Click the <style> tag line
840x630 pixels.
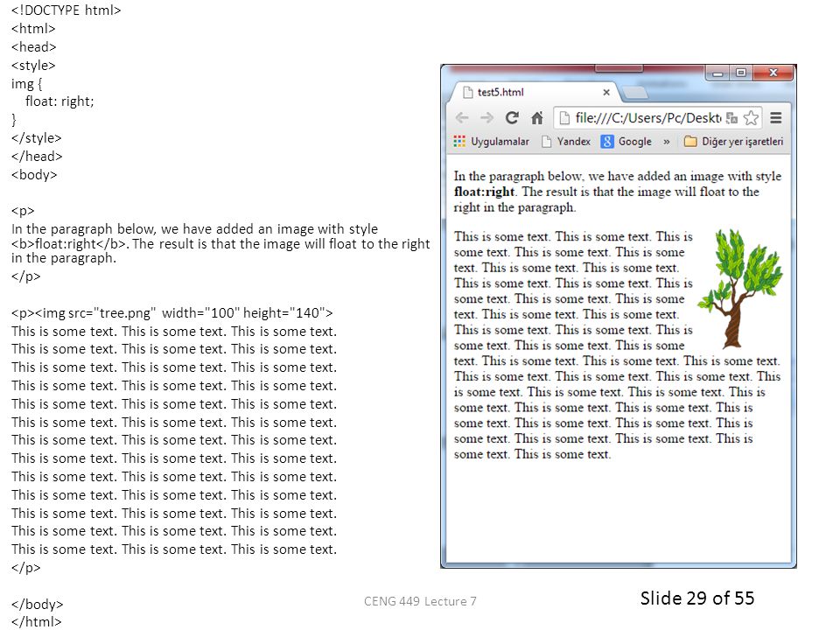tap(33, 66)
